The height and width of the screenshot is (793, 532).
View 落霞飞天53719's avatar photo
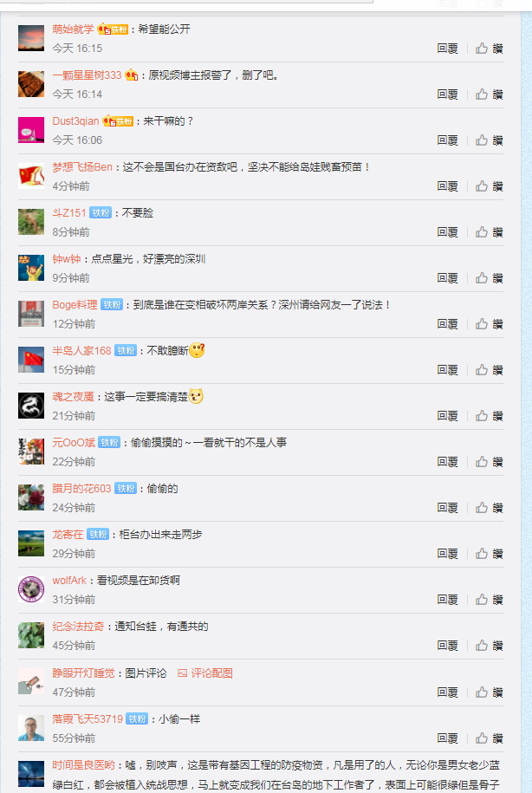pyautogui.click(x=31, y=728)
